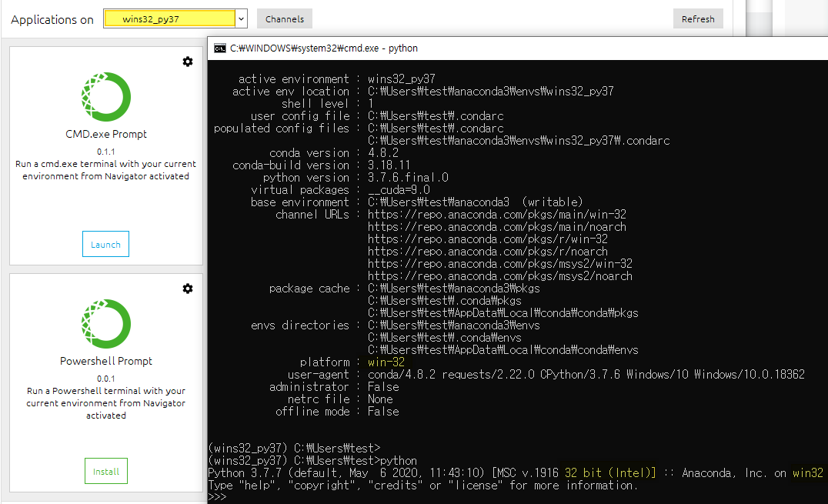
Task: Click version 0.1.1 under CMD.exe Prompt
Action: 105,152
